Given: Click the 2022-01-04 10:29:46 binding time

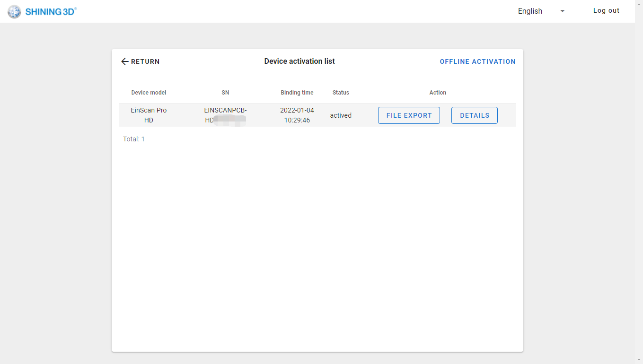Looking at the screenshot, I should coord(297,115).
